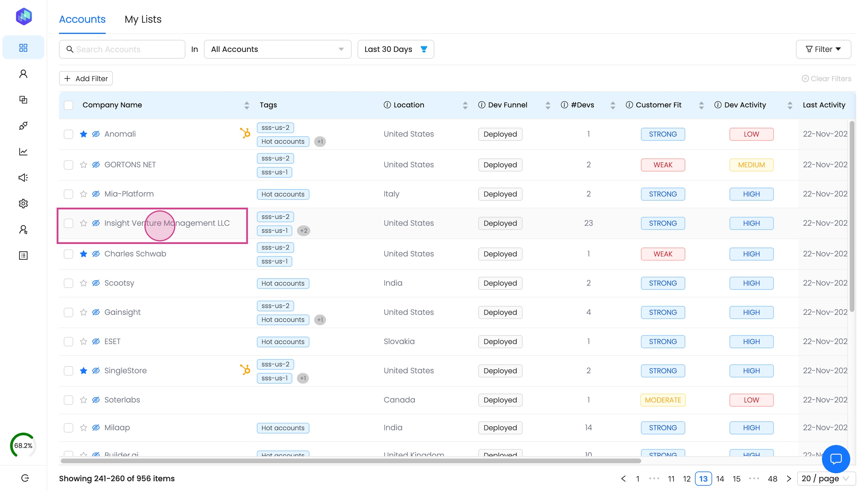Toggle the eye icon for Gainsight
Image resolution: width=868 pixels, height=491 pixels.
click(x=96, y=312)
